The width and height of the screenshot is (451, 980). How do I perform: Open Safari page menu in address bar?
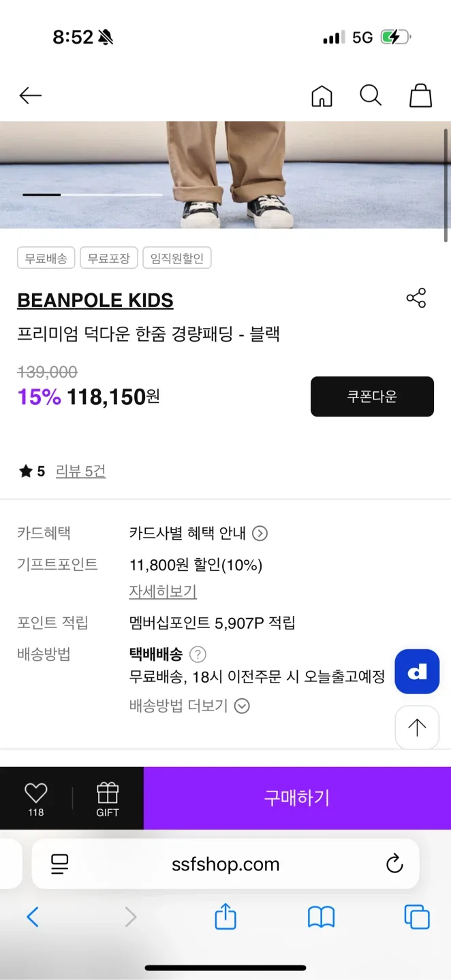coord(60,864)
